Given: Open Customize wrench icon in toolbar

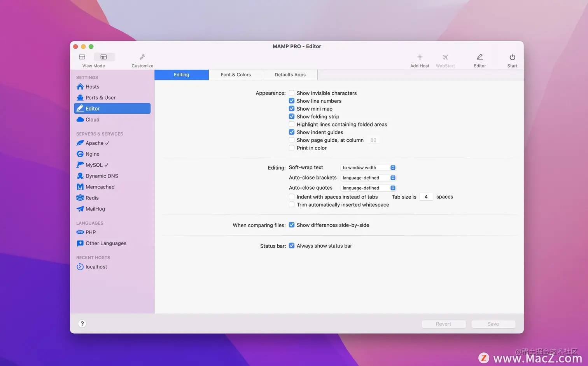Looking at the screenshot, I should pyautogui.click(x=142, y=57).
